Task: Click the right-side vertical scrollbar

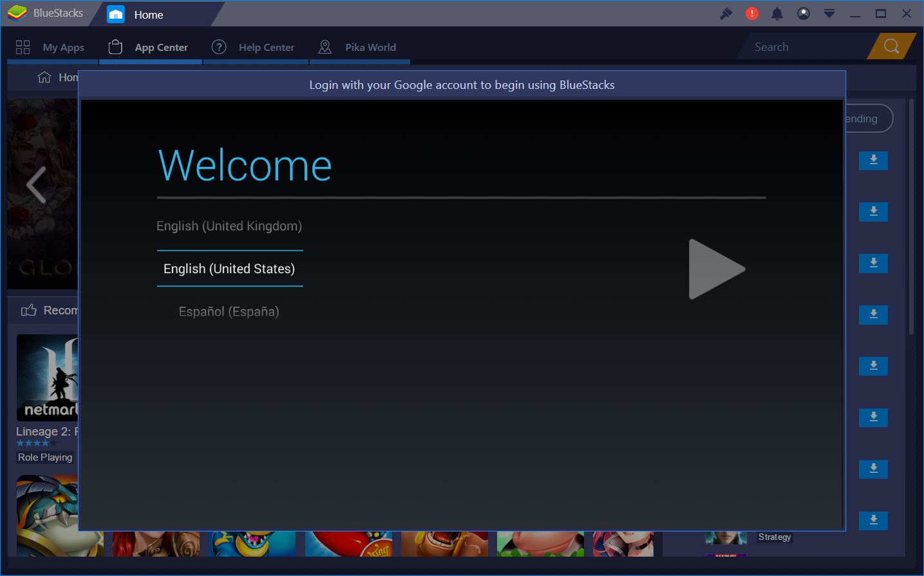Action: (912, 216)
